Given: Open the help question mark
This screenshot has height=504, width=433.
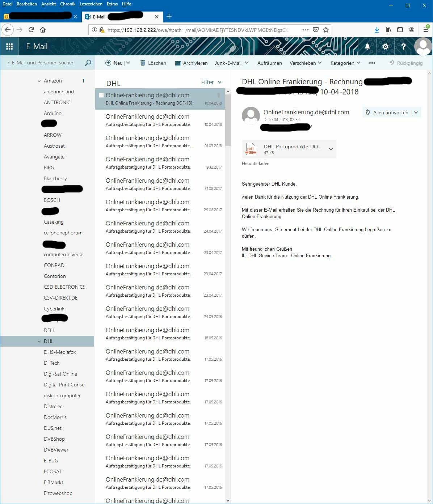Looking at the screenshot, I should (x=403, y=46).
